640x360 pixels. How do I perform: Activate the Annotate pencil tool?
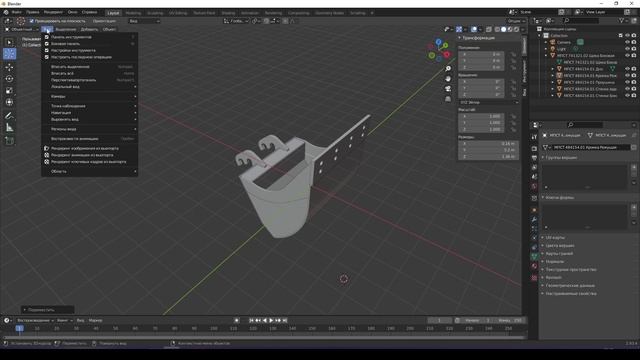click(9, 116)
